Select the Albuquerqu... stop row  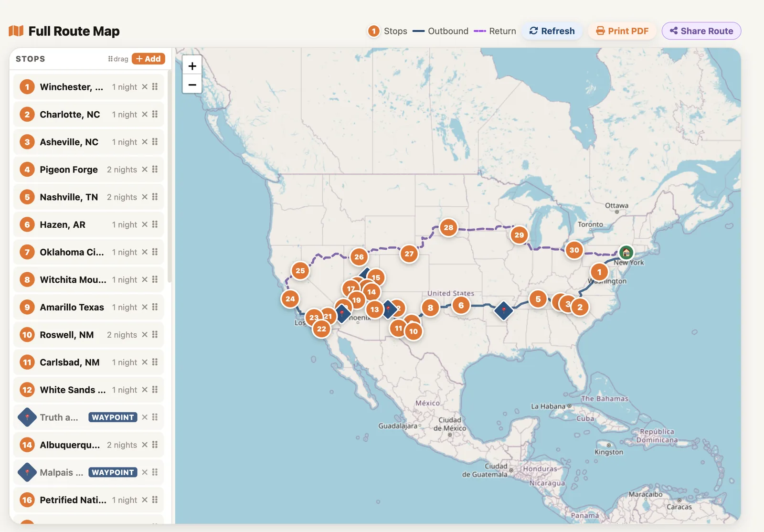pos(89,445)
